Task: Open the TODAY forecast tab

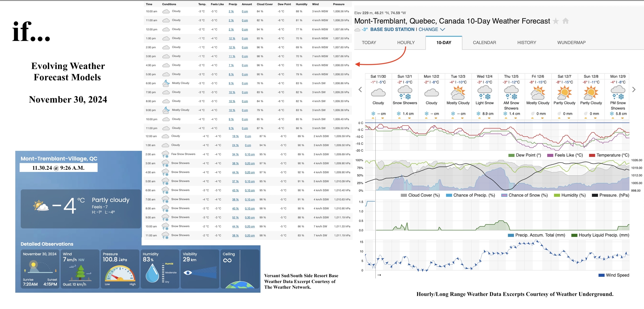Action: click(x=369, y=43)
